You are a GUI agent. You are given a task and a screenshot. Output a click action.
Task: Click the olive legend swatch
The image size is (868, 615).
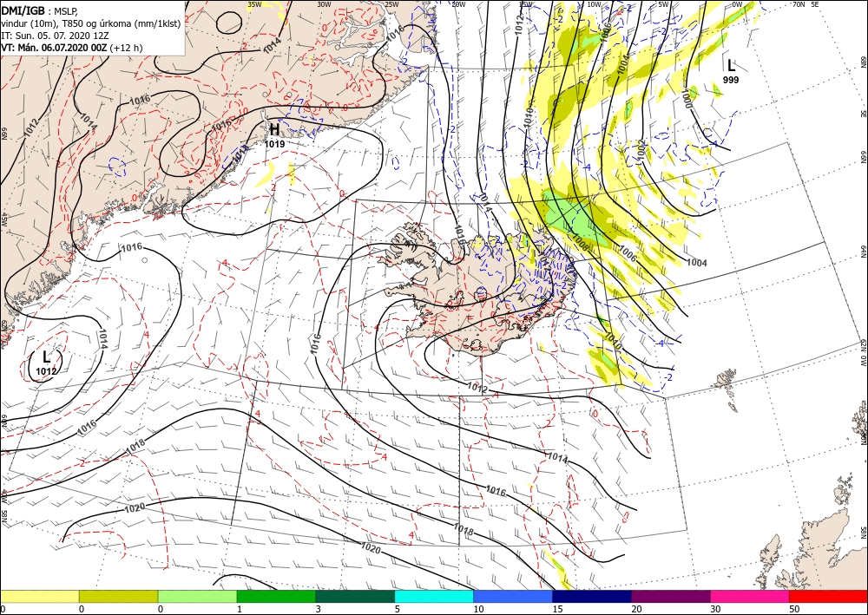pos(118,596)
